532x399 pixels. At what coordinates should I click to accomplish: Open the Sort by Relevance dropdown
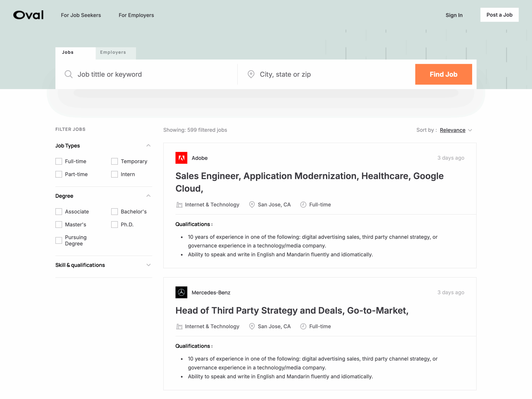[x=456, y=130]
